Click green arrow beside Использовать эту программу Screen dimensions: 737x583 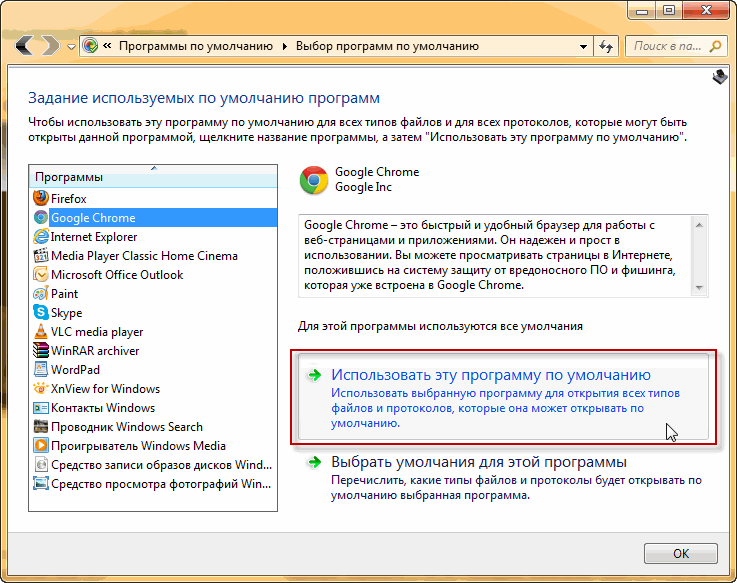point(314,375)
